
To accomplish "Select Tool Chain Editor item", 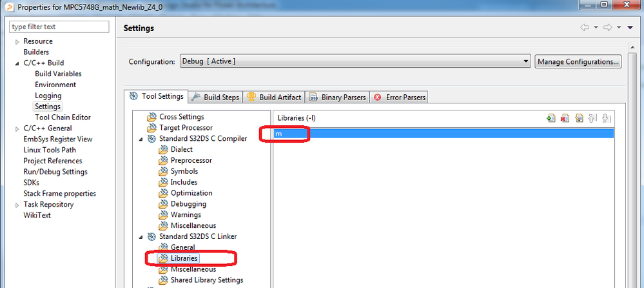I will [x=63, y=118].
